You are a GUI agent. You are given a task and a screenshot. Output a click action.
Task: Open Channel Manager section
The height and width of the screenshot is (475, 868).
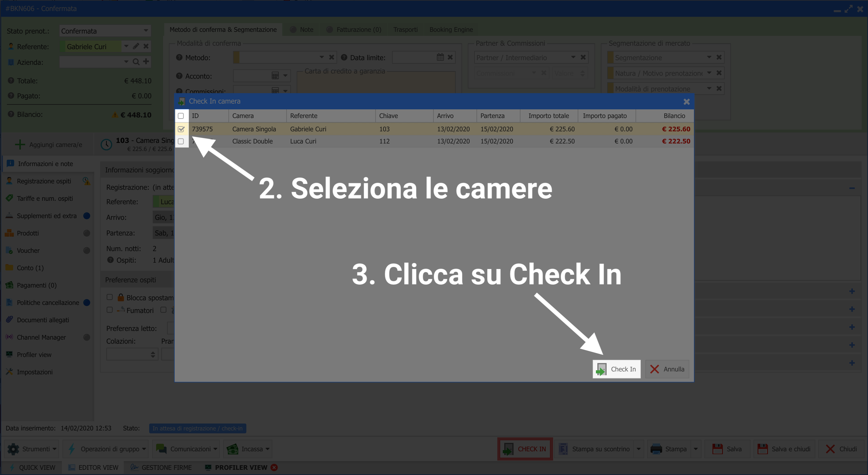(48, 337)
